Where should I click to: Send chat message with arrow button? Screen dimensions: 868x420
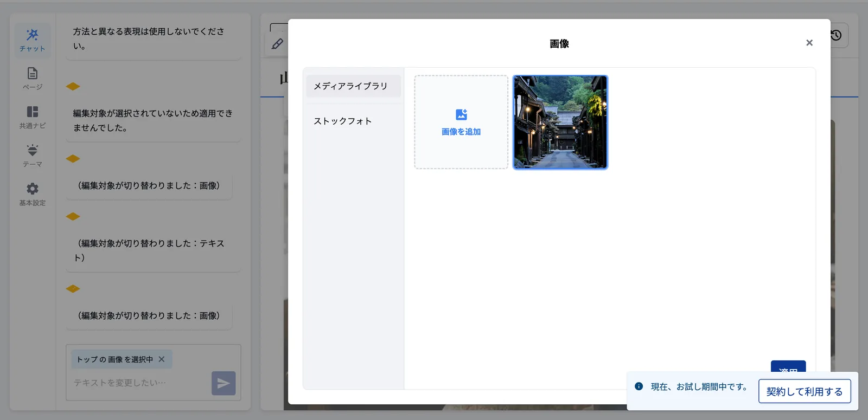[x=224, y=383]
